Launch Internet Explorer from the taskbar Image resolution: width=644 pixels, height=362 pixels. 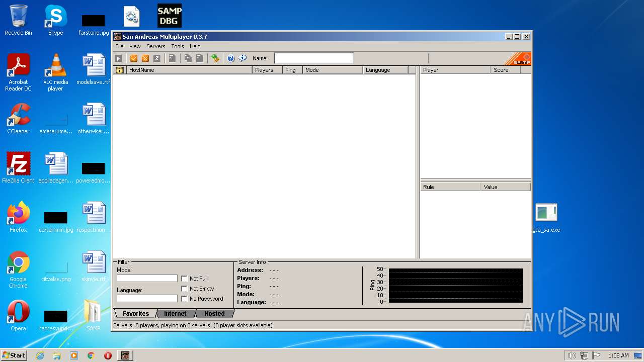tap(40, 355)
